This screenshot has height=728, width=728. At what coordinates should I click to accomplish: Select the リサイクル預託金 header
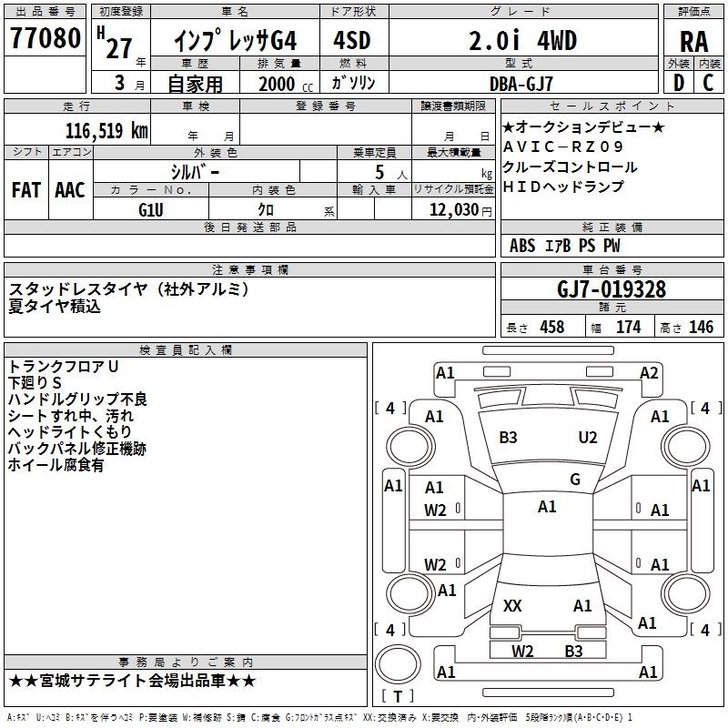(453, 189)
